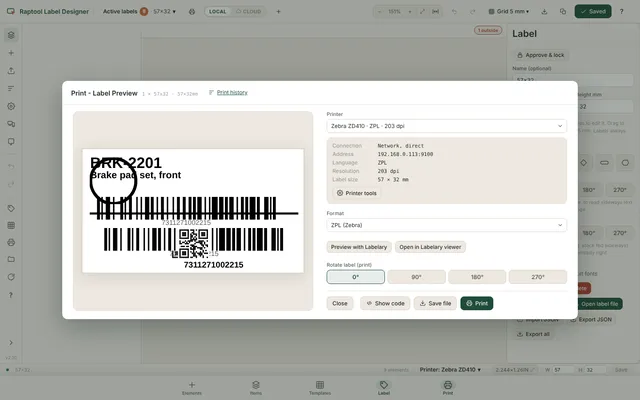This screenshot has width=640, height=400.
Task: Open the Printer dropdown showing Zebra ZD410
Action: coord(447,126)
